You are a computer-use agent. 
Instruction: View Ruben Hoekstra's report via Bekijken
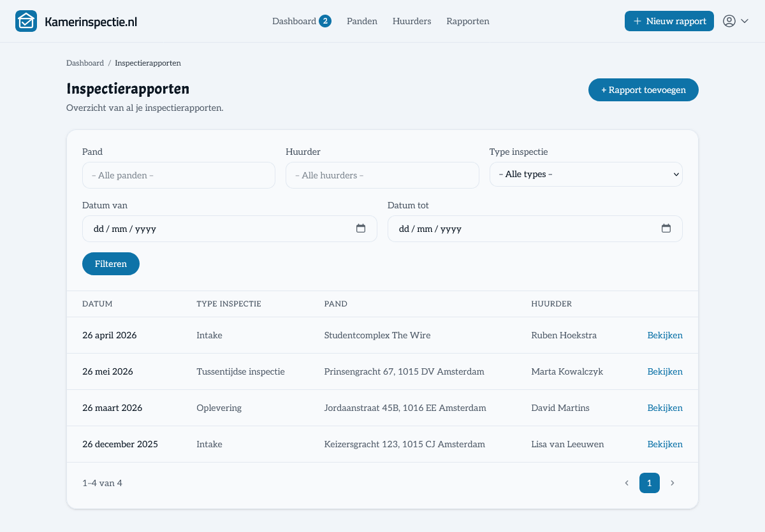(x=665, y=335)
